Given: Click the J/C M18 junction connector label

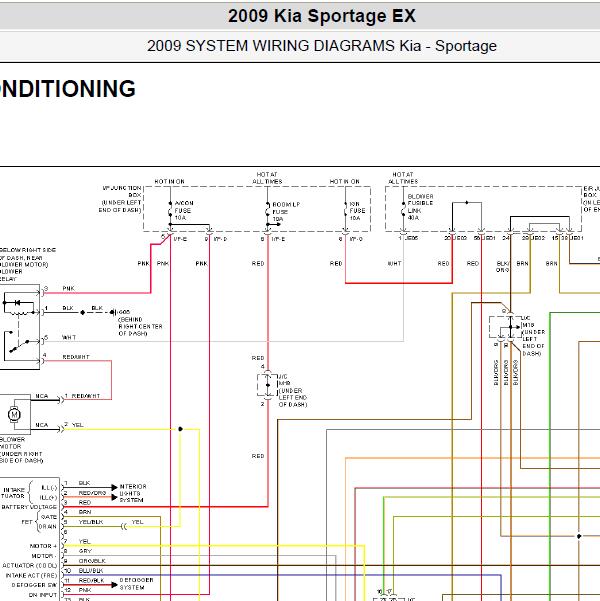Looking at the screenshot, I should [533, 336].
